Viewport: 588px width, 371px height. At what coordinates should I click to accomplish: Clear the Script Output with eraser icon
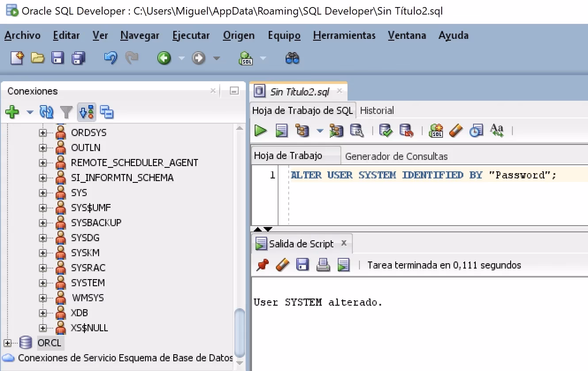coord(283,265)
